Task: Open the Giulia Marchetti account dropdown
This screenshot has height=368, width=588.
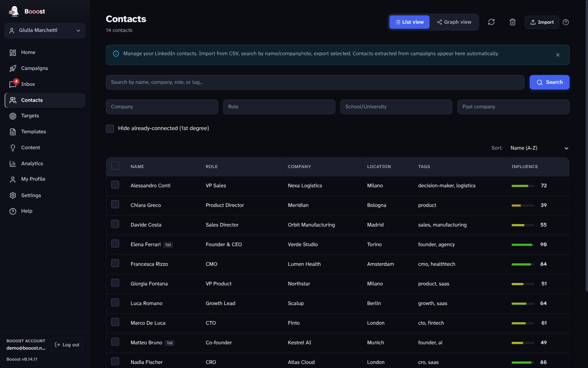Action: pos(45,31)
